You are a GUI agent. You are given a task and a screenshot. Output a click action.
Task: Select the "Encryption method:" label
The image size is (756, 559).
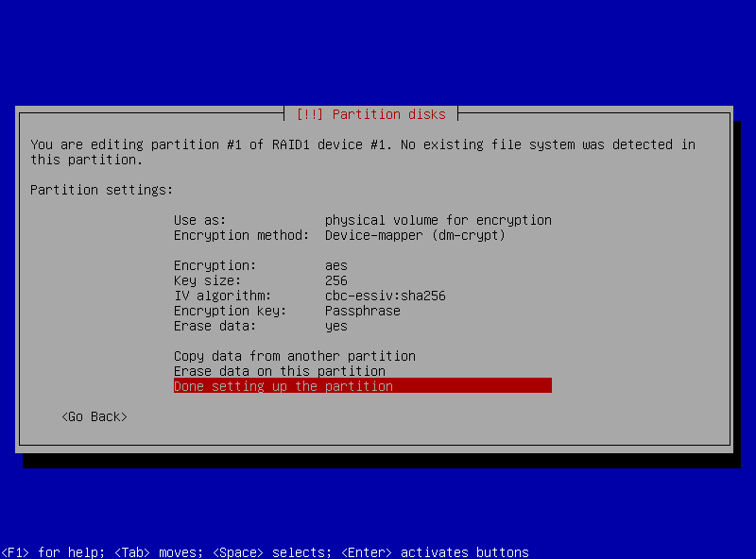[241, 235]
